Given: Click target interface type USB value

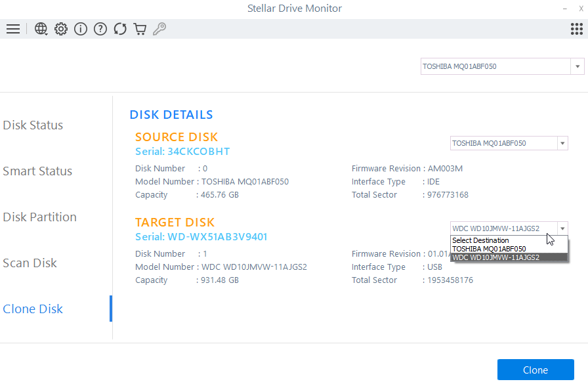Looking at the screenshot, I should (x=434, y=267).
